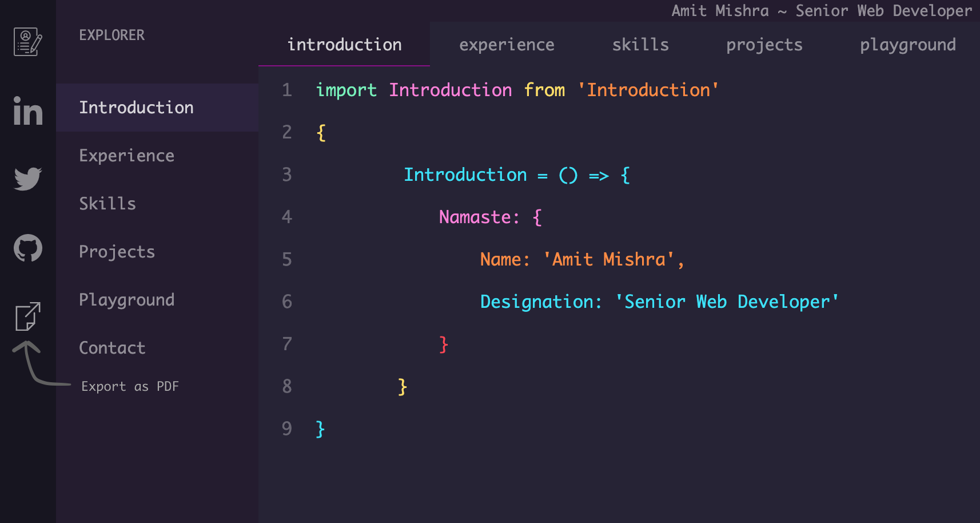Select Contact in the Explorer
Viewport: 980px width, 523px height.
pos(112,347)
